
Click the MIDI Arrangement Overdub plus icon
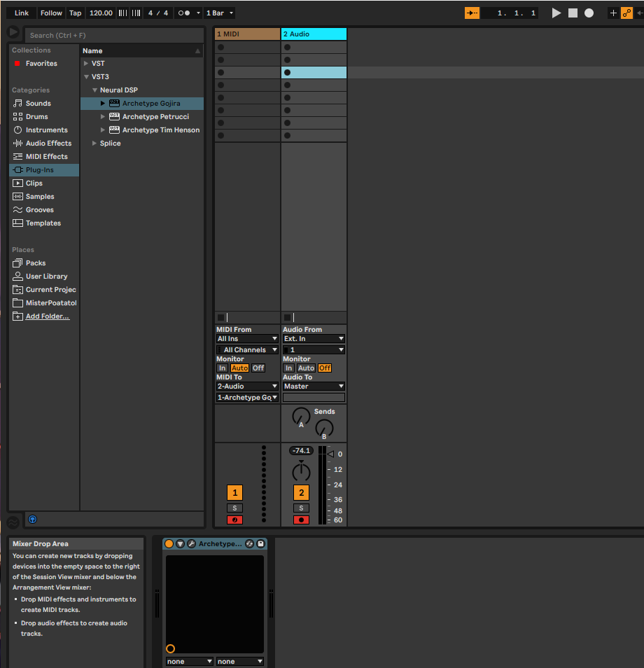pos(613,13)
